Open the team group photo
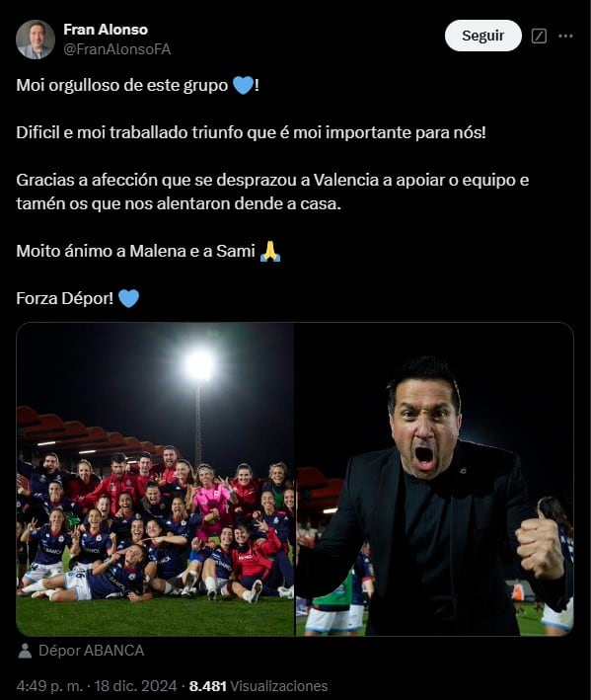Viewport: 591px width, 700px height. [x=155, y=479]
